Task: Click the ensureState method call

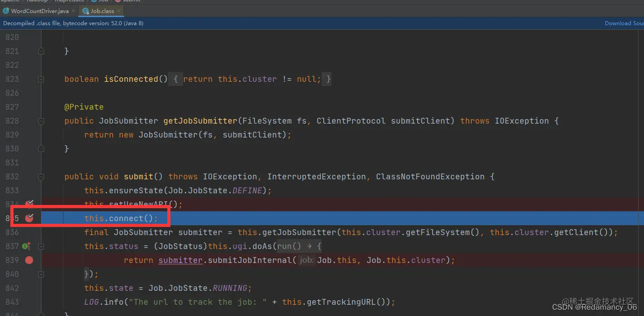Action: coord(134,191)
